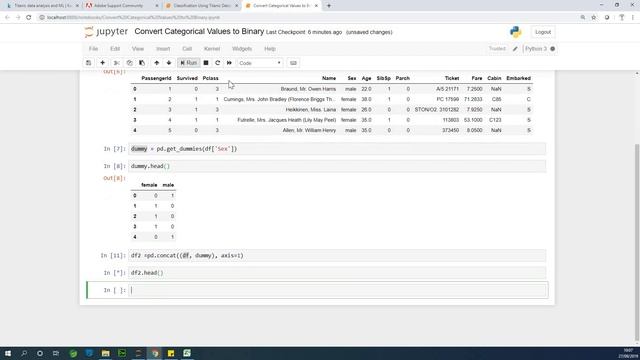This screenshot has width=640, height=360.
Task: Switch to the Adobe Support Community tab
Action: pos(122,6)
